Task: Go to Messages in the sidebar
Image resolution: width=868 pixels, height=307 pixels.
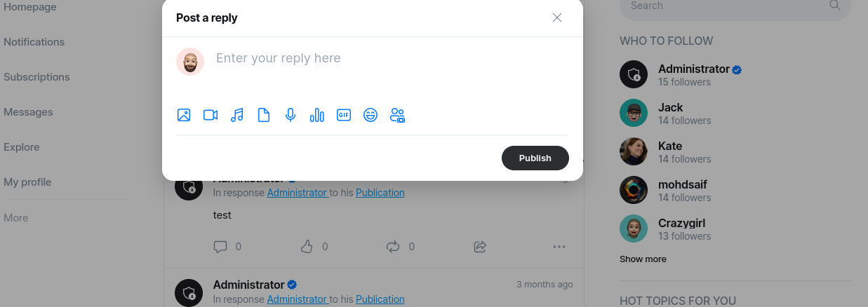Action: [x=28, y=112]
